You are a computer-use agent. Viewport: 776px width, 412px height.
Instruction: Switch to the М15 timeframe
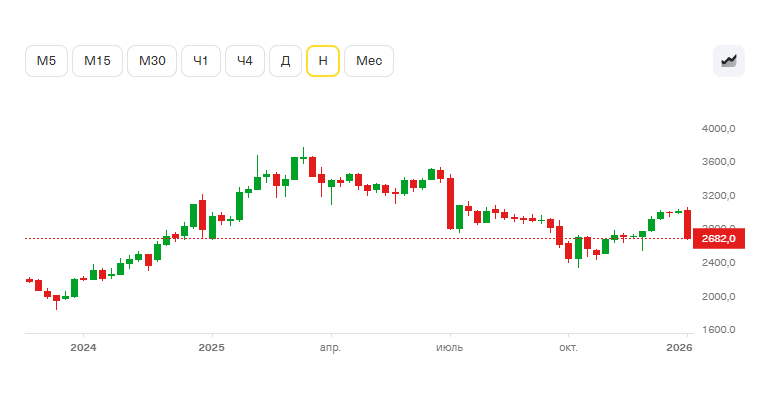98,61
